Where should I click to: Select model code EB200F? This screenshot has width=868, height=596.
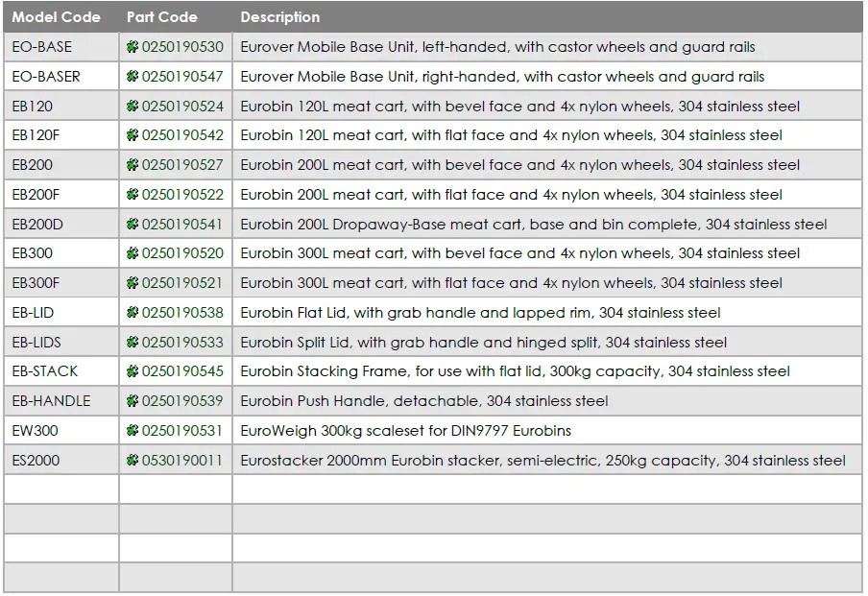tap(36, 195)
